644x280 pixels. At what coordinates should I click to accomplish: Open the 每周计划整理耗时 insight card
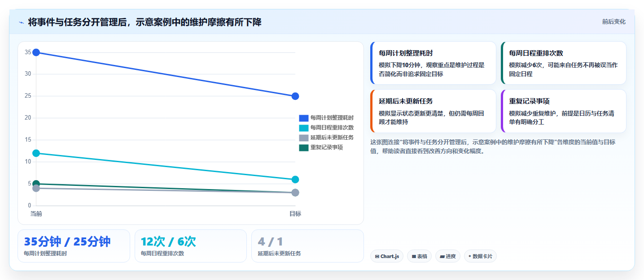433,63
